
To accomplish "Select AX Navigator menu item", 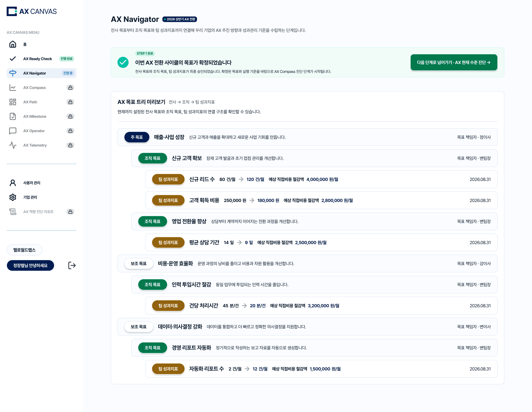I will (42, 73).
